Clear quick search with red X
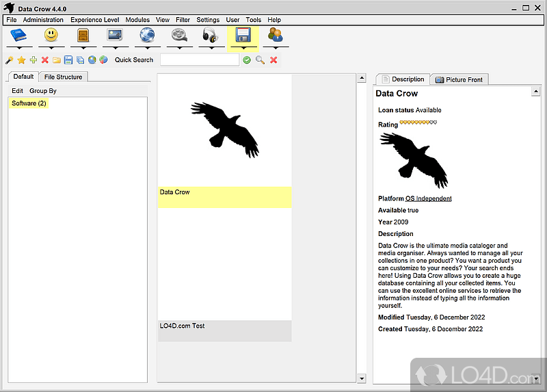 tap(273, 60)
